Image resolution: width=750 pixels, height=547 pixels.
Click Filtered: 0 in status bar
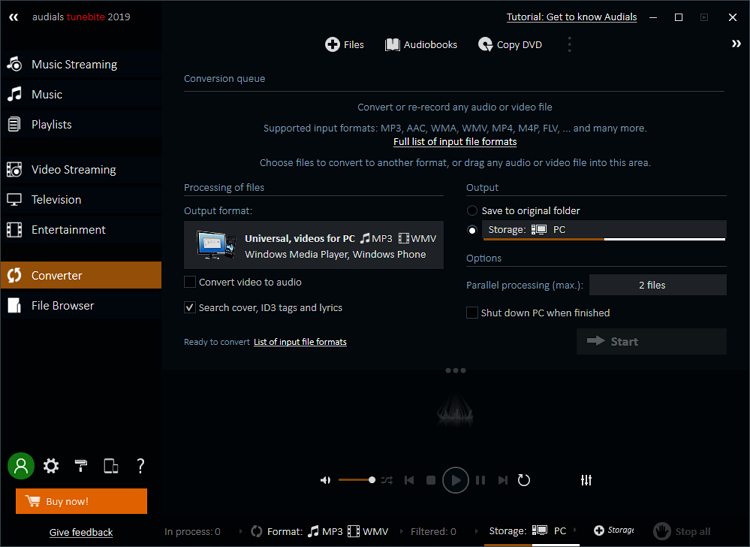pos(433,531)
